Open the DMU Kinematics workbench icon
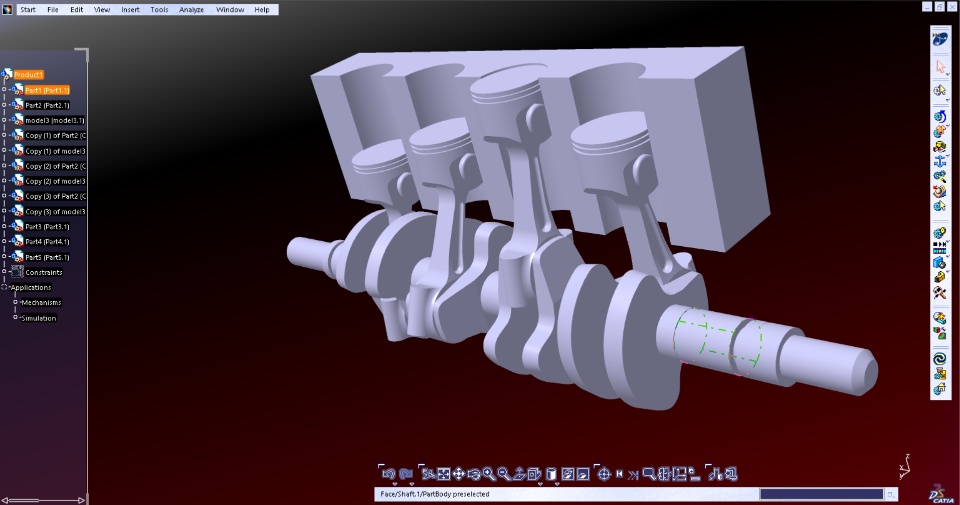This screenshot has width=960, height=505. (x=940, y=39)
